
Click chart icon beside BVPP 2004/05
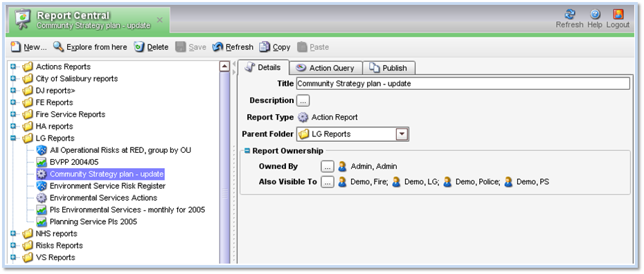(x=42, y=162)
